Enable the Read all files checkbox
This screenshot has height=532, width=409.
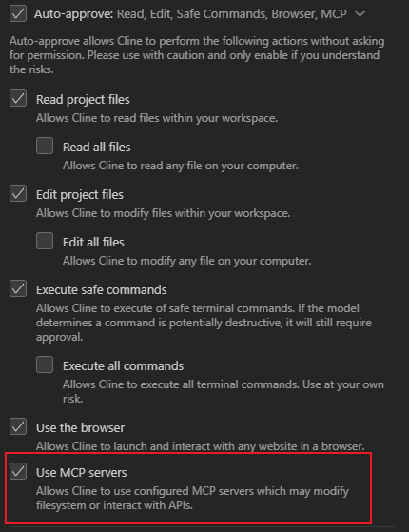pyautogui.click(x=45, y=146)
